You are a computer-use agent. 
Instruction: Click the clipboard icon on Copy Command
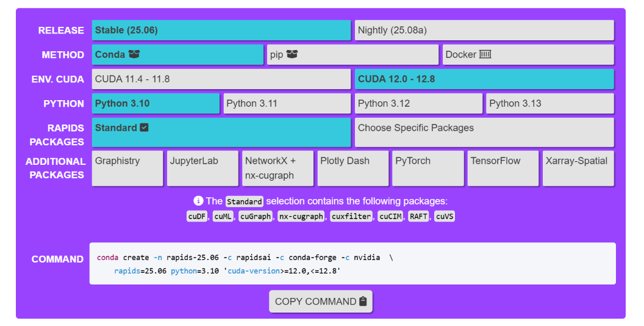point(363,302)
